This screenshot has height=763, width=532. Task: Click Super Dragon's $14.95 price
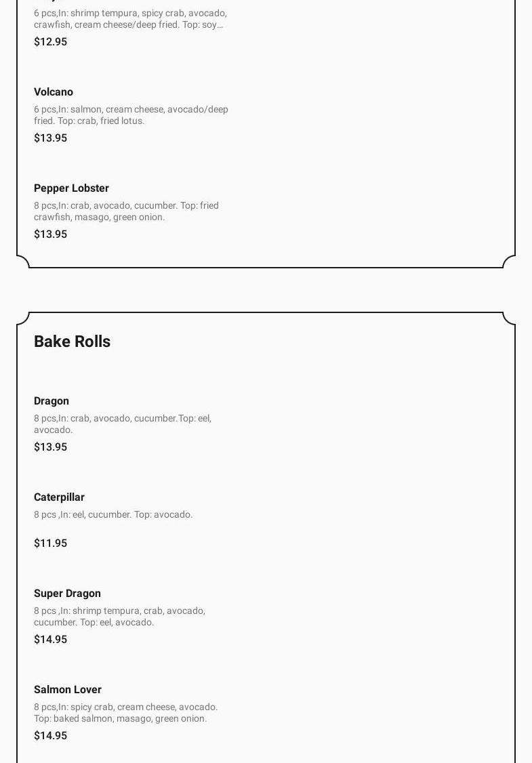50,640
